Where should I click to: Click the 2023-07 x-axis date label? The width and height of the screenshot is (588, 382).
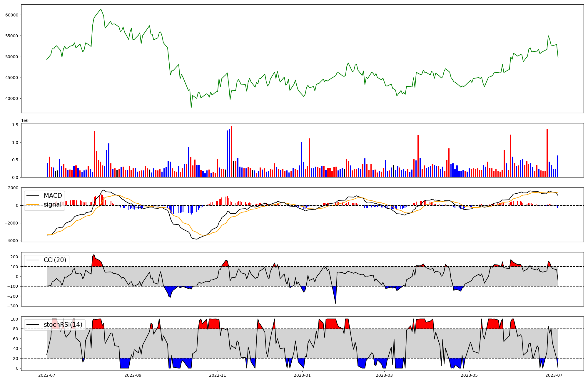(554, 375)
